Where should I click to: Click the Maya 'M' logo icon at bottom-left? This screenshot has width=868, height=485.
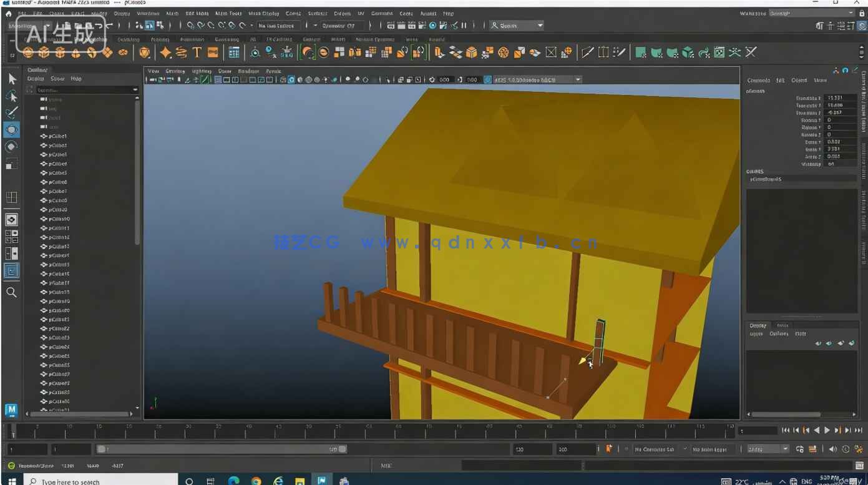(11, 409)
